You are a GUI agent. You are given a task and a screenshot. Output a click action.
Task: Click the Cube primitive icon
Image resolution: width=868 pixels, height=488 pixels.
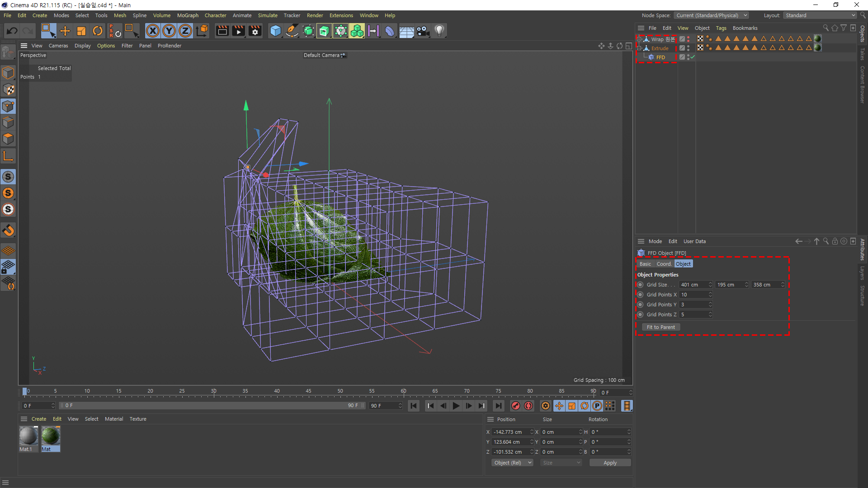(x=275, y=31)
